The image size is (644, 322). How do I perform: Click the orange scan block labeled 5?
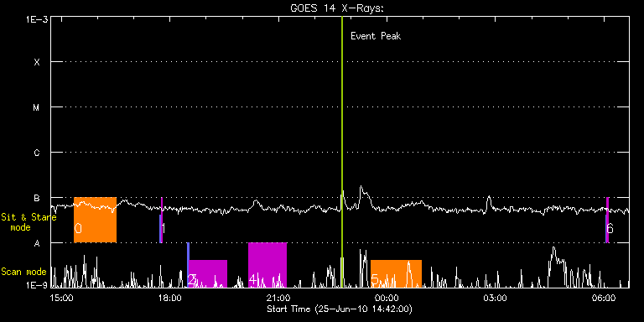pos(396,273)
